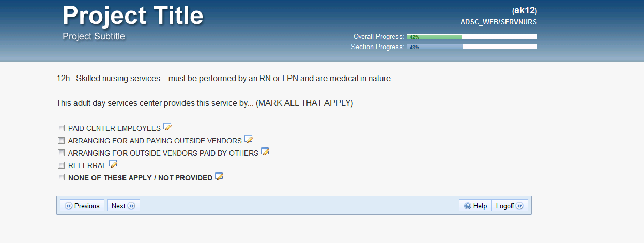Enable the REFERRAL checkbox
Viewport: 644px width, 243px height.
[x=61, y=165]
